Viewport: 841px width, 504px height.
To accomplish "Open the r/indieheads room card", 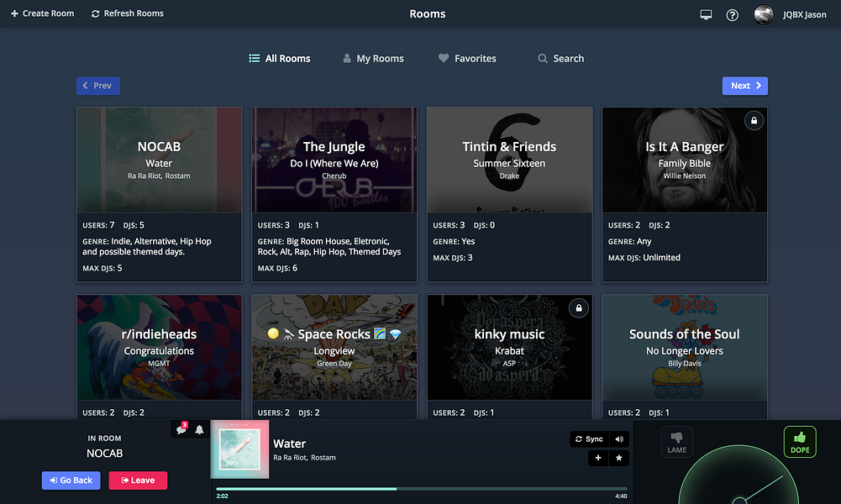I will (x=160, y=356).
